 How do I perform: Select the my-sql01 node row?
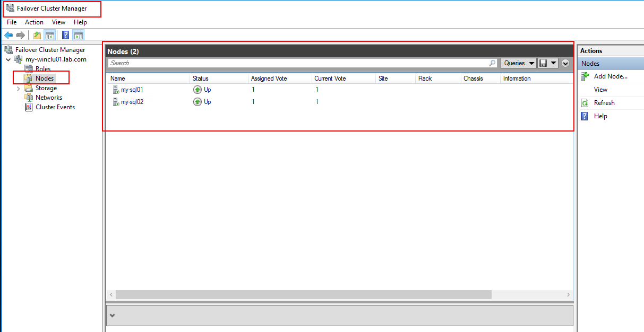coord(340,90)
